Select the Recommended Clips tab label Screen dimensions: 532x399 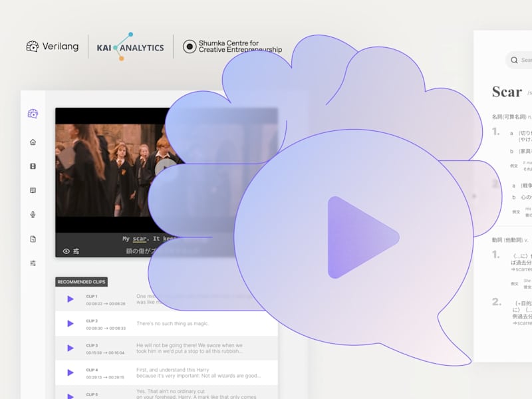pyautogui.click(x=81, y=281)
